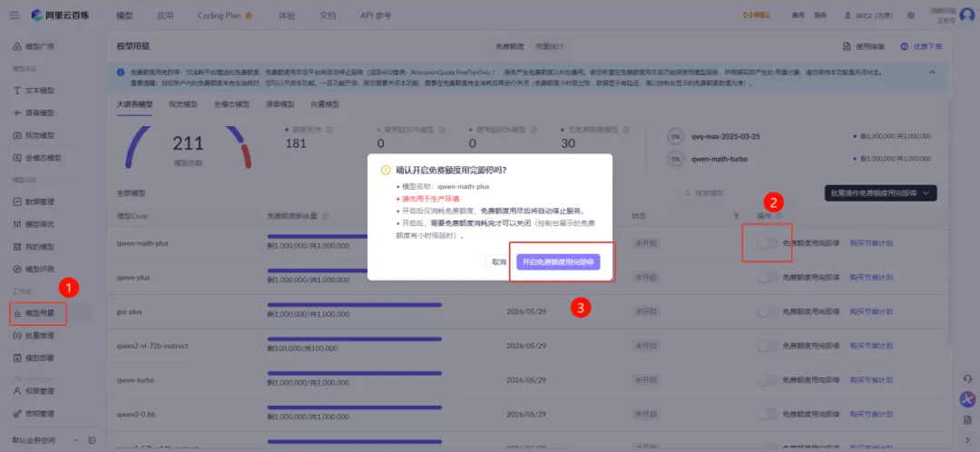
Task: Click 购买节省计划 link for gui-plus
Action: point(871,311)
